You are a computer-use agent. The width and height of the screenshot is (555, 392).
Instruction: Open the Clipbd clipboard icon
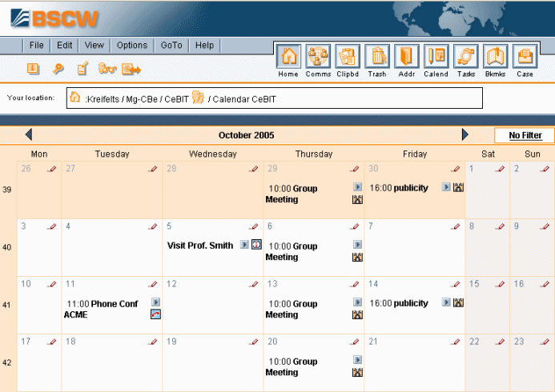(x=348, y=57)
